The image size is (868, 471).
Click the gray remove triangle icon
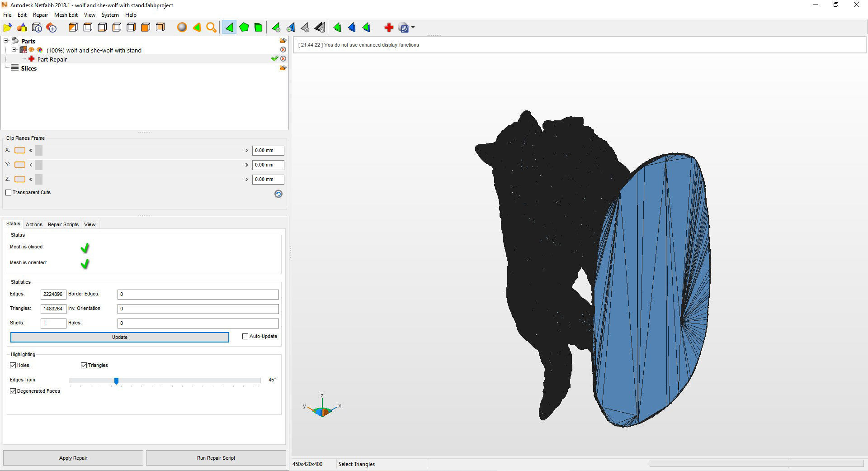coord(305,28)
